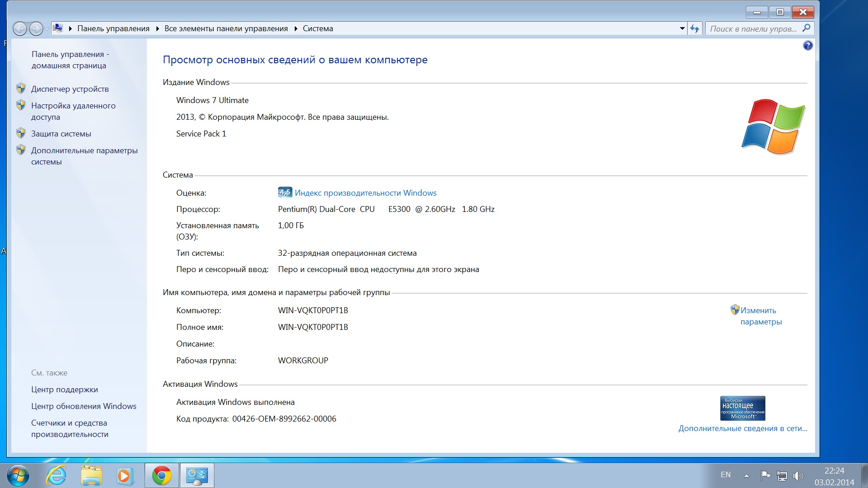Open recent pages dropdown next to forward button
The image size is (868, 488).
coord(47,29)
